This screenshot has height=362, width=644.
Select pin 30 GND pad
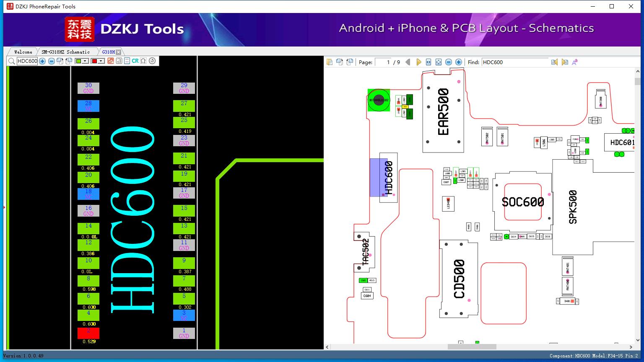point(88,88)
